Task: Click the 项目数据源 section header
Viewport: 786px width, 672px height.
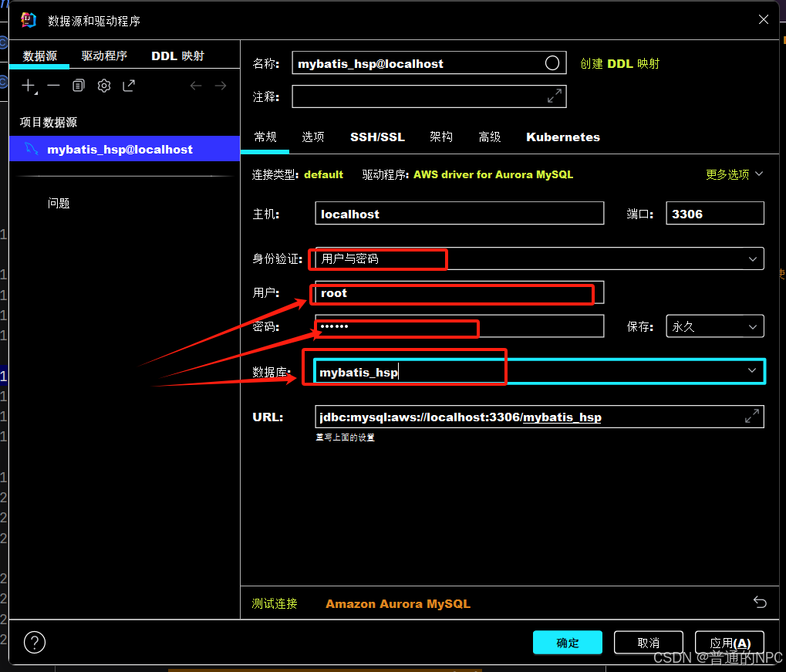Action: point(48,123)
